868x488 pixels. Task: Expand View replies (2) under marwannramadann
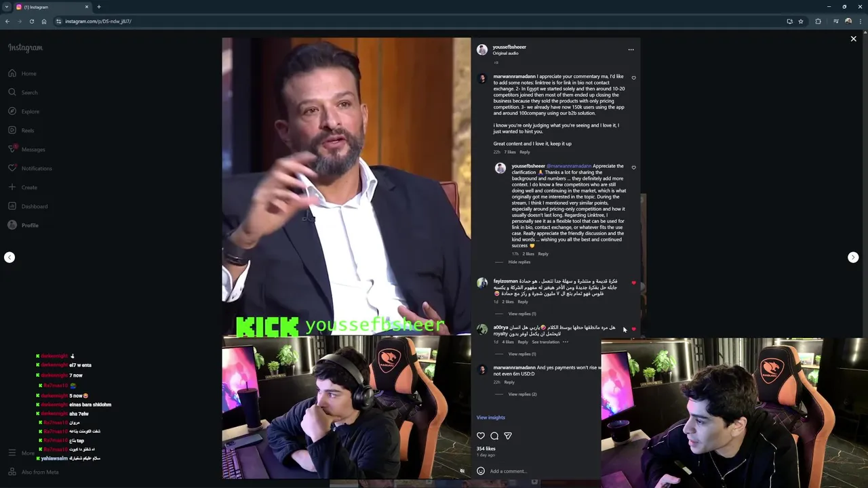523,394
